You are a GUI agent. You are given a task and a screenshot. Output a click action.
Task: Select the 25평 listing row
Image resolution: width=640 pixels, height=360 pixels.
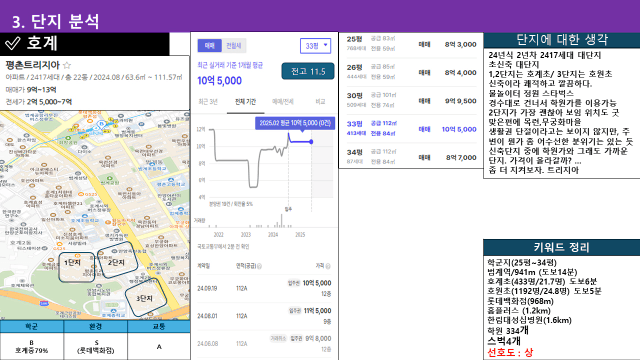coord(411,44)
